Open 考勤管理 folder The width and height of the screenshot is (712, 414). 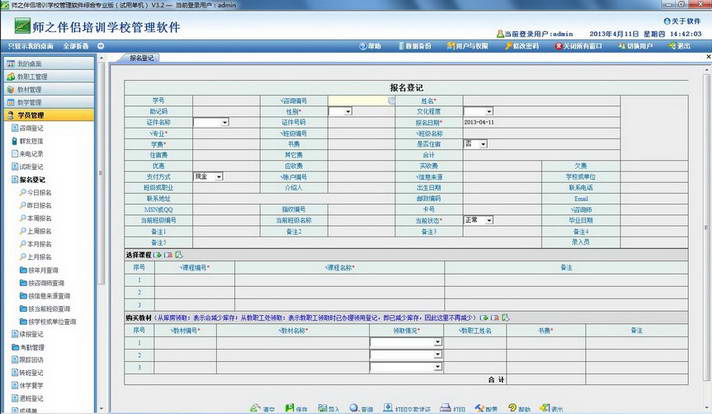click(x=28, y=347)
